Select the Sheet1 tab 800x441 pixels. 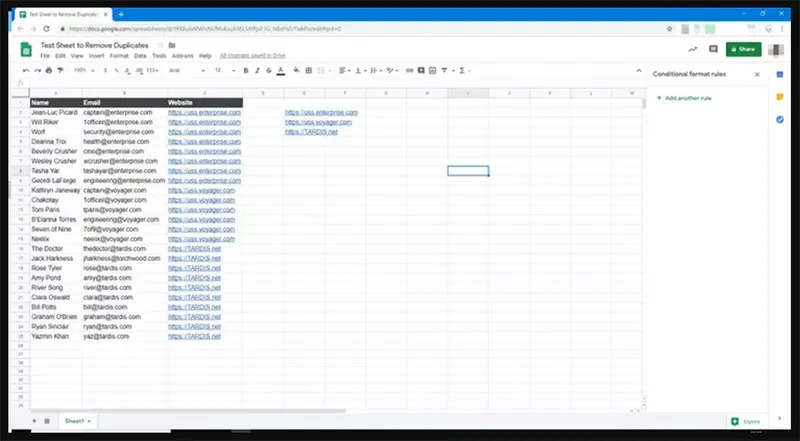coord(78,421)
